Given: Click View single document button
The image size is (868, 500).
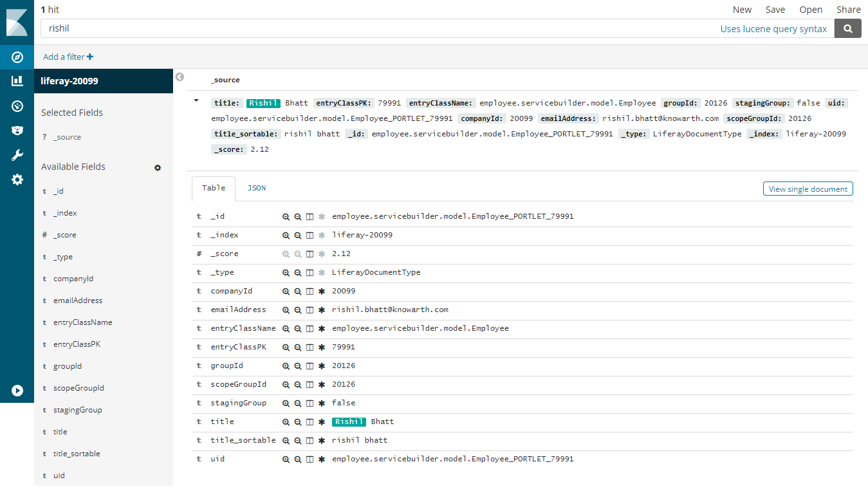Looking at the screenshot, I should [x=808, y=189].
